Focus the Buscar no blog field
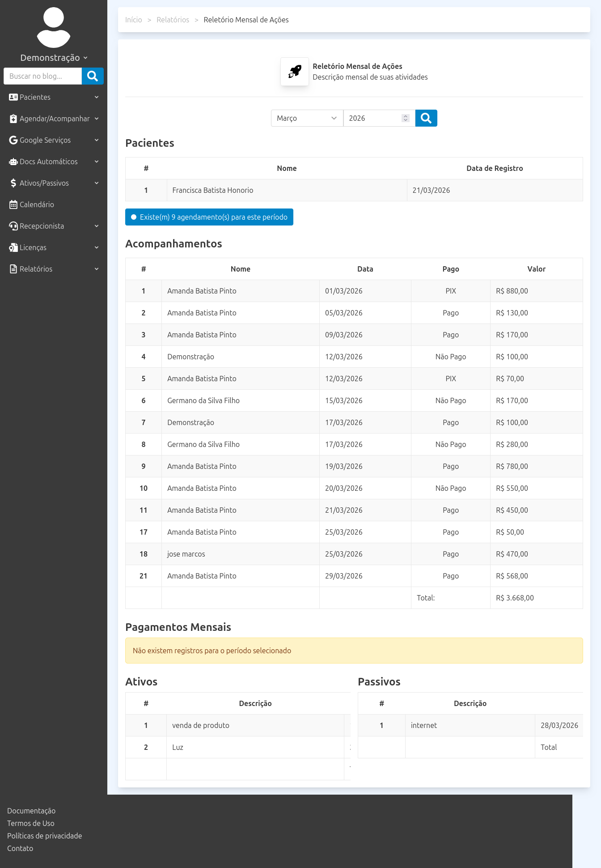The width and height of the screenshot is (601, 868). [x=43, y=76]
